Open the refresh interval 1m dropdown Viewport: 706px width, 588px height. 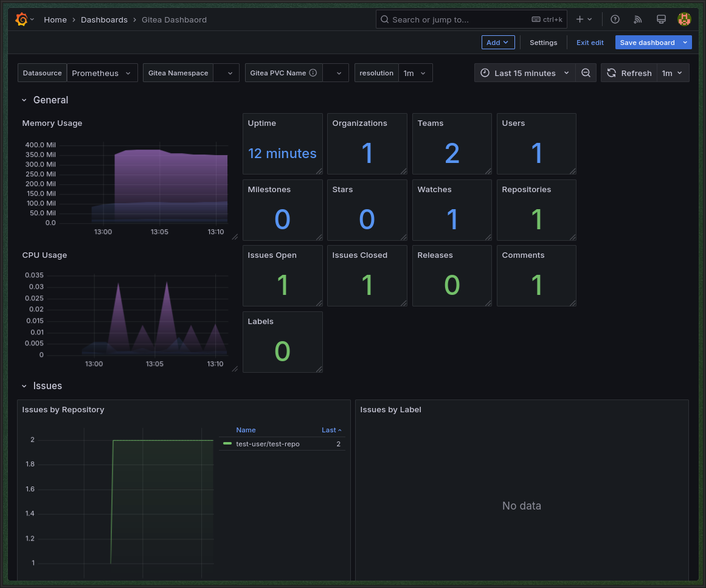673,73
